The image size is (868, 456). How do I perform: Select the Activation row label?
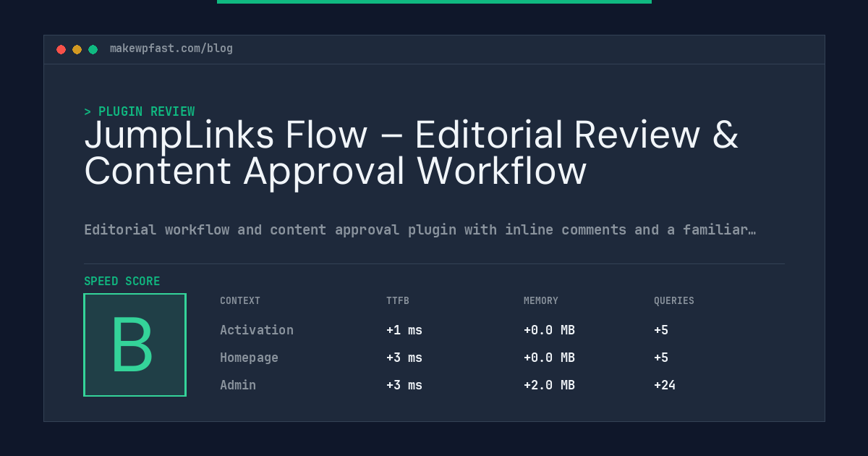point(257,330)
